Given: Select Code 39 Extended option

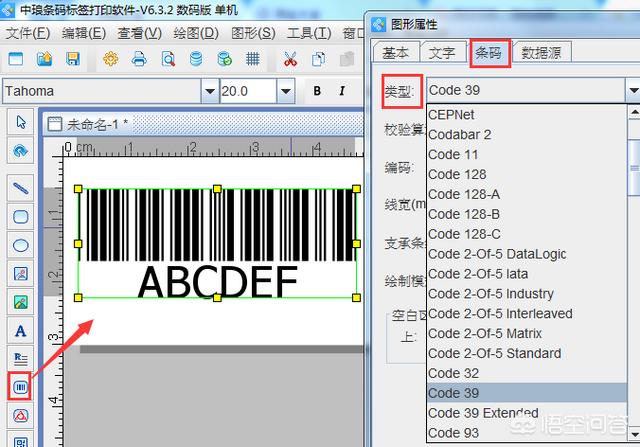Looking at the screenshot, I should pyautogui.click(x=527, y=413).
